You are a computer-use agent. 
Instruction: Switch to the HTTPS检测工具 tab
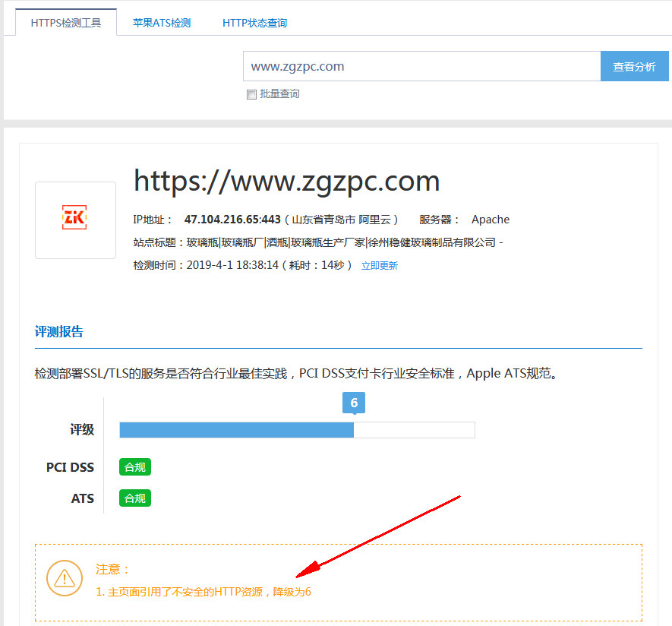65,23
